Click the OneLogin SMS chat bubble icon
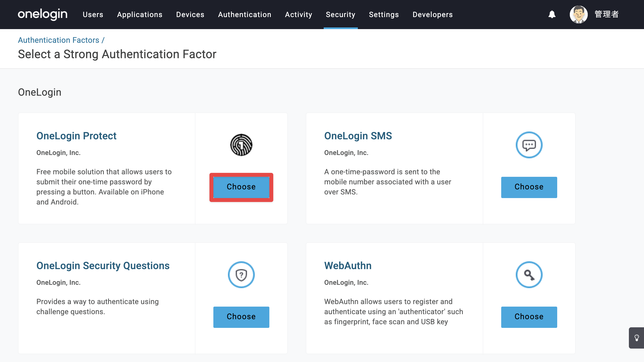Viewport: 644px width, 362px height. [x=529, y=145]
